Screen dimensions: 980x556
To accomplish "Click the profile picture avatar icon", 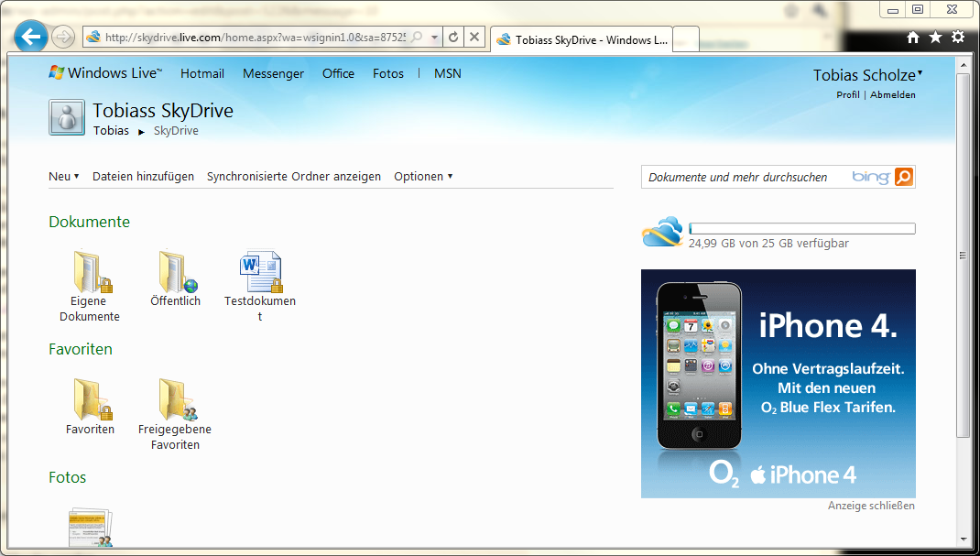I will click(67, 117).
